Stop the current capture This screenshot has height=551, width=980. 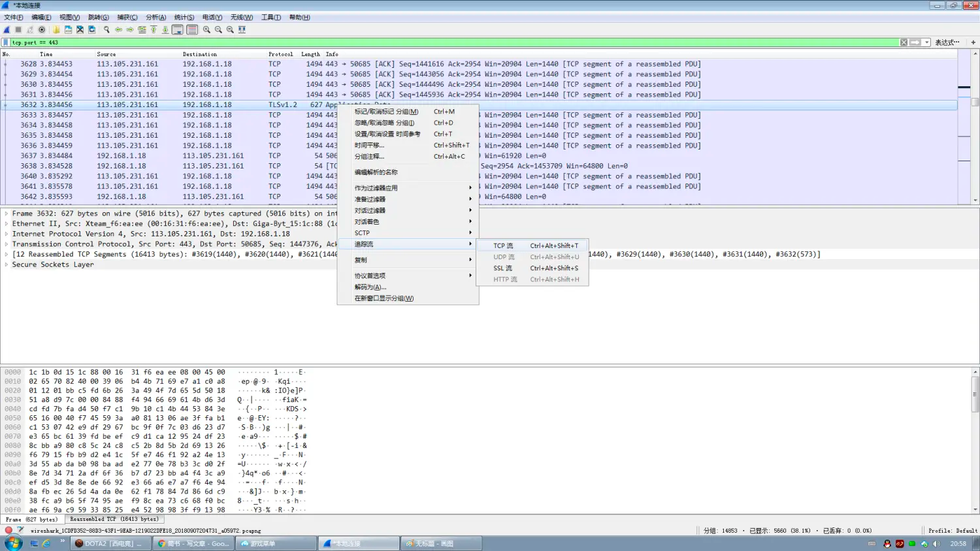point(18,29)
